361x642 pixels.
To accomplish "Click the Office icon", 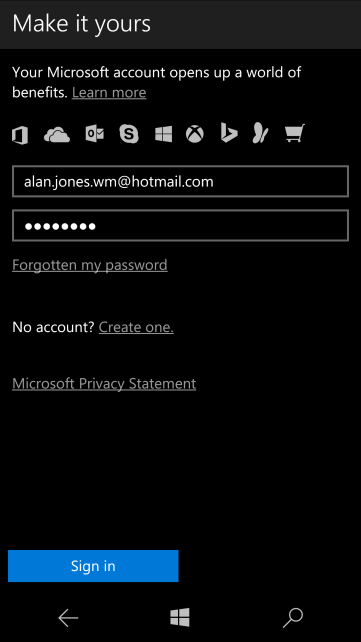I will coord(20,135).
